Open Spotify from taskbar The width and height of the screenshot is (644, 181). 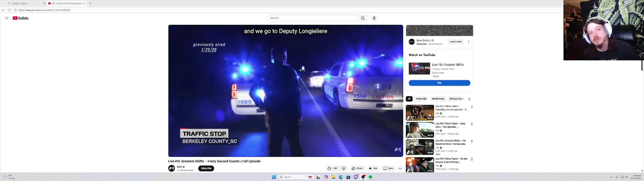371,177
